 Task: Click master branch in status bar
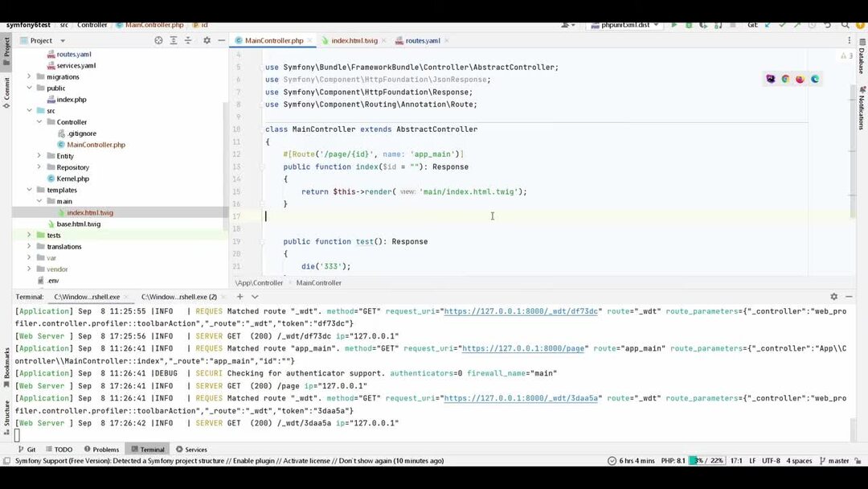click(x=834, y=461)
